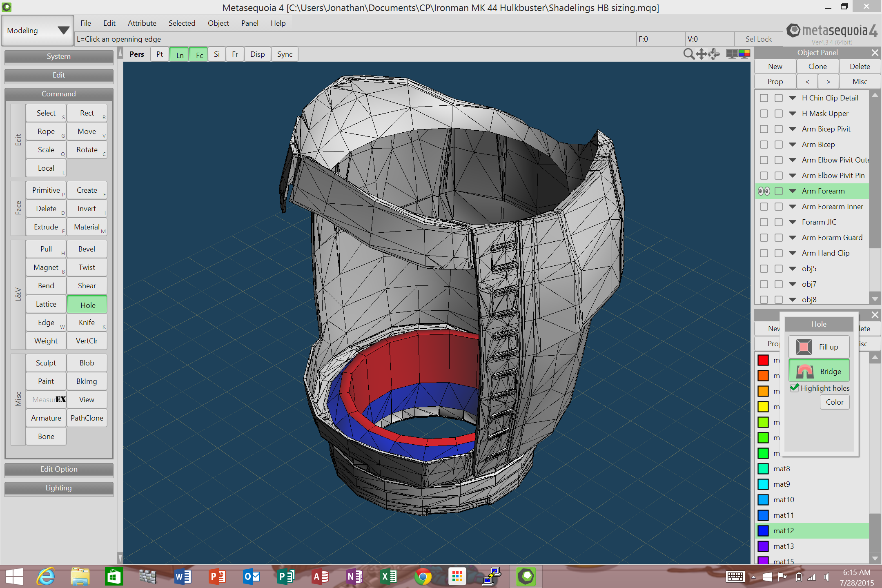This screenshot has width=882, height=588.
Task: Launch Publisher from the taskbar
Action: (285, 577)
